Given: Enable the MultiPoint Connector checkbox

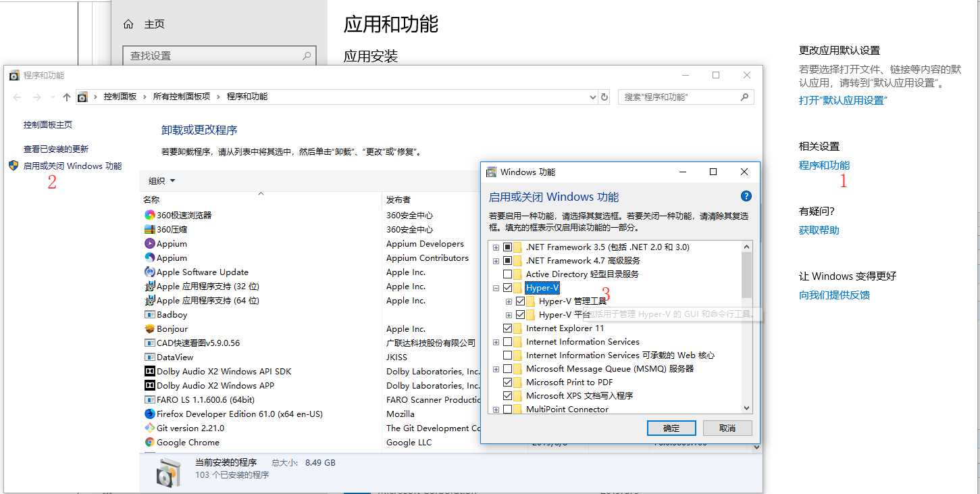Looking at the screenshot, I should coord(507,409).
